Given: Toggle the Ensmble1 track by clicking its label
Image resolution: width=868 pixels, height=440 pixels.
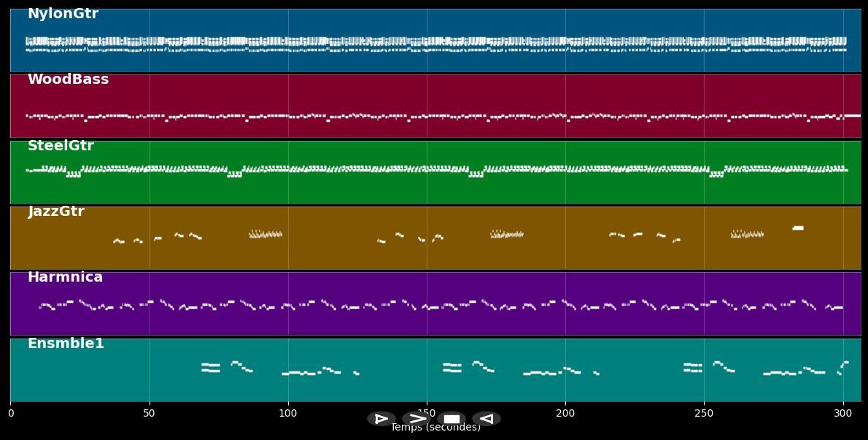Looking at the screenshot, I should point(66,343).
